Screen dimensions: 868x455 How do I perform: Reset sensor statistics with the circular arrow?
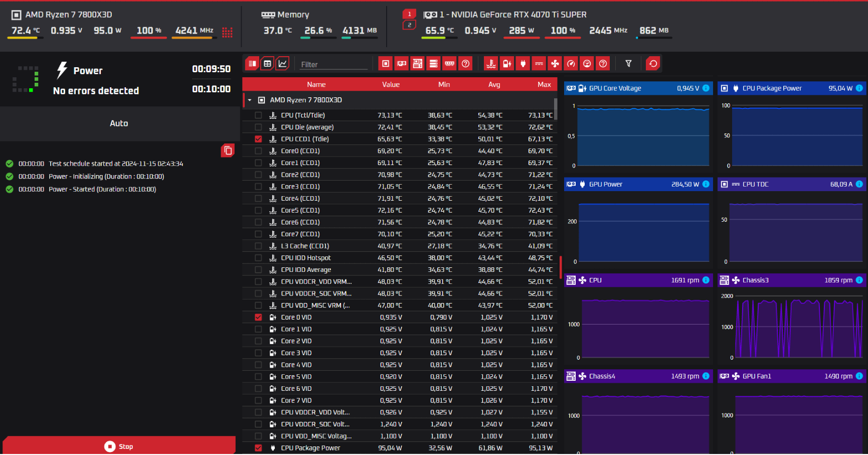coord(653,64)
